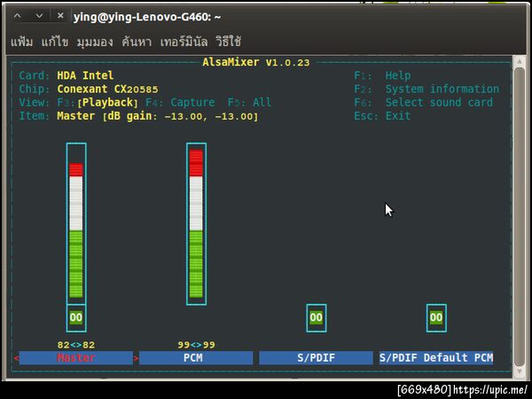Click the scrollbar down arrow
The height and width of the screenshot is (399, 532).
click(520, 372)
